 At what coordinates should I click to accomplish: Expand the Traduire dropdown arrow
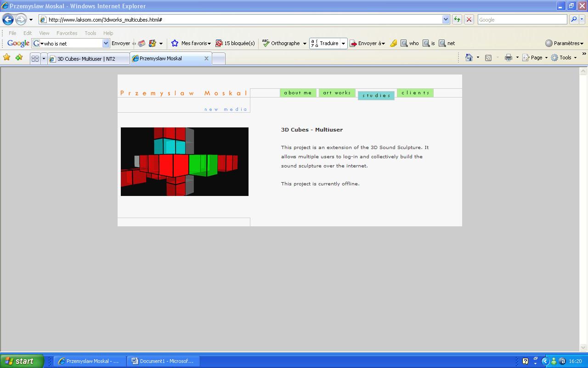343,43
